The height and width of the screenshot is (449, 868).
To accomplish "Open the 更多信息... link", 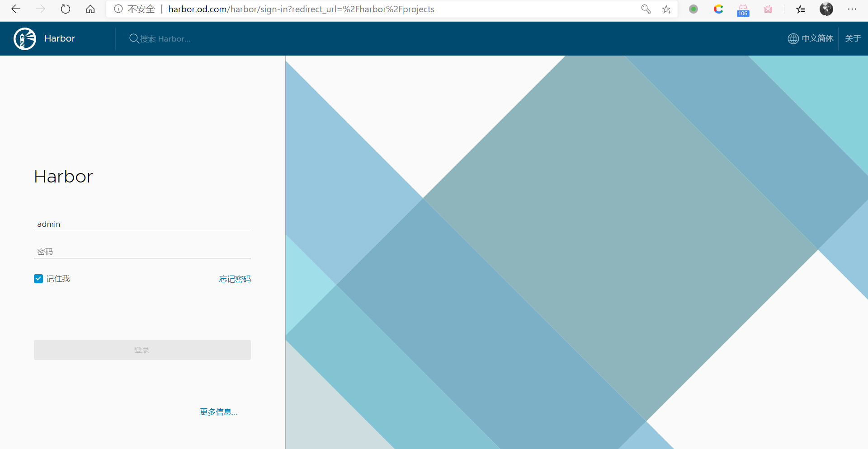I will [x=219, y=412].
